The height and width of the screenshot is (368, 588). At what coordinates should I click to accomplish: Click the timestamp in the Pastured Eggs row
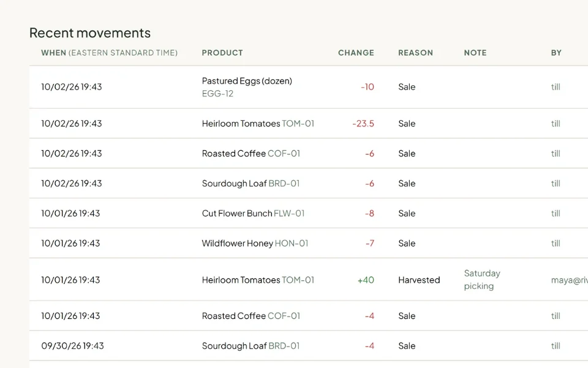72,87
